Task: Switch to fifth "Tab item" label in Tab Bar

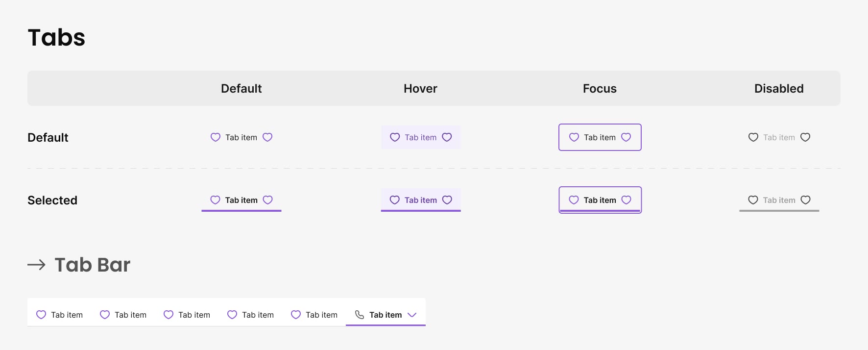Action: point(321,315)
